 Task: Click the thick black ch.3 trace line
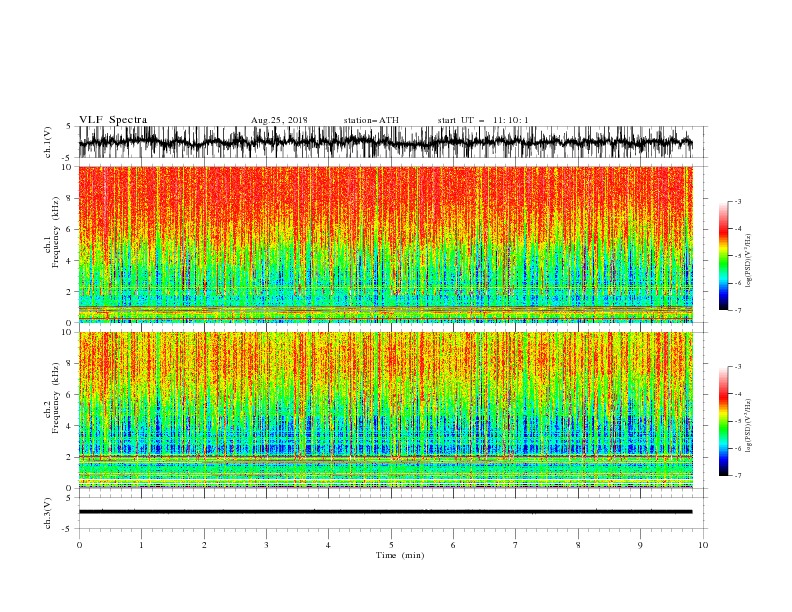386,512
